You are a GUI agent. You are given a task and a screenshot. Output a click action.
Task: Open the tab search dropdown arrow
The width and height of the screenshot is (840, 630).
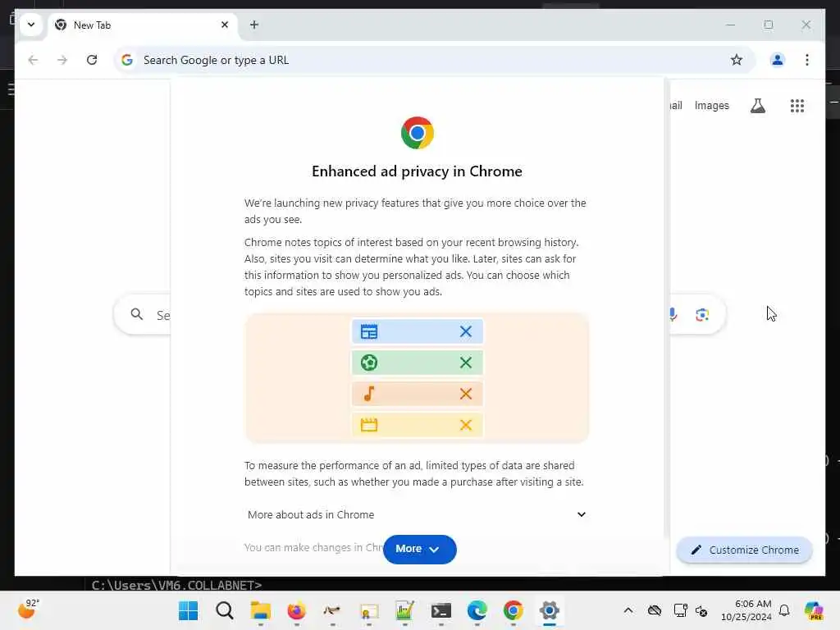pyautogui.click(x=31, y=25)
